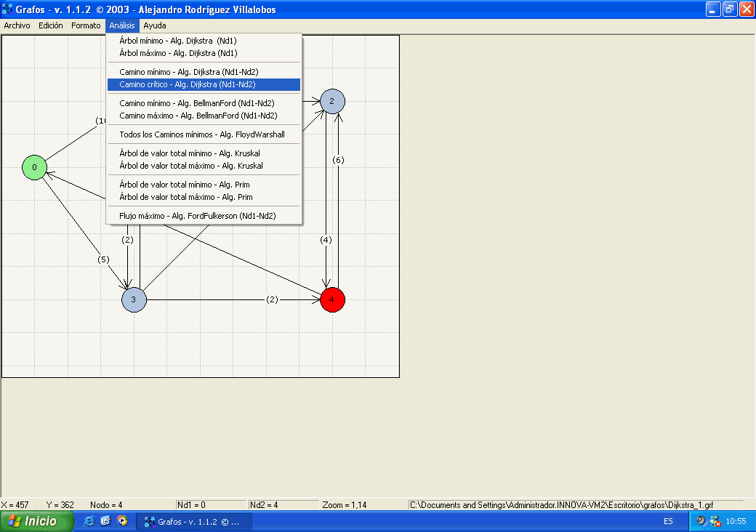Screen dimensions: 756x532
Task: Choose Árbol mínimo Dijkstra (Nd1) option
Action: (177, 41)
